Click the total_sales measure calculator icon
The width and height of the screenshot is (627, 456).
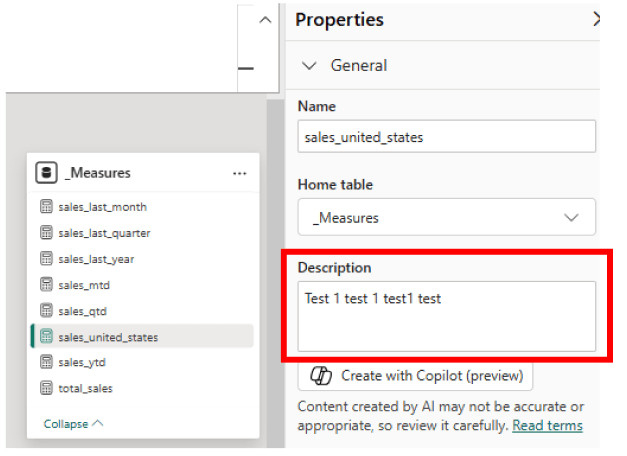[x=46, y=388]
